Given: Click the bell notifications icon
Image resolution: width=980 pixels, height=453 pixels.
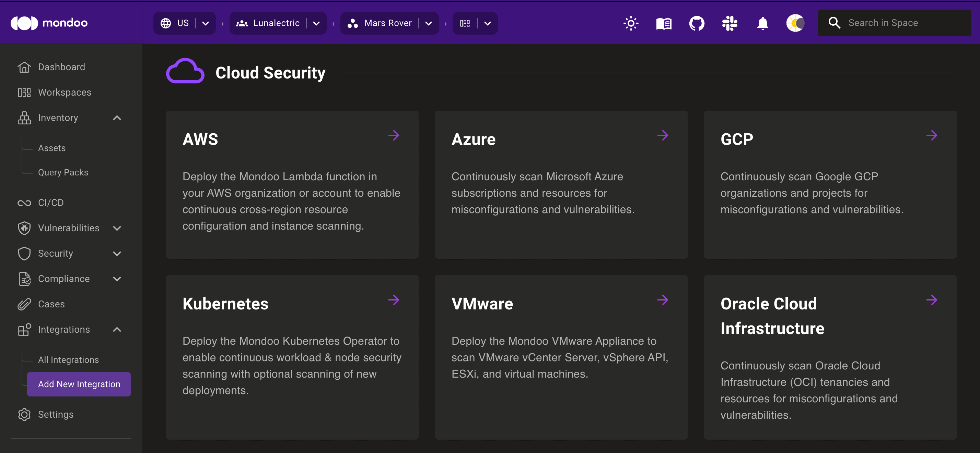Looking at the screenshot, I should (x=762, y=24).
